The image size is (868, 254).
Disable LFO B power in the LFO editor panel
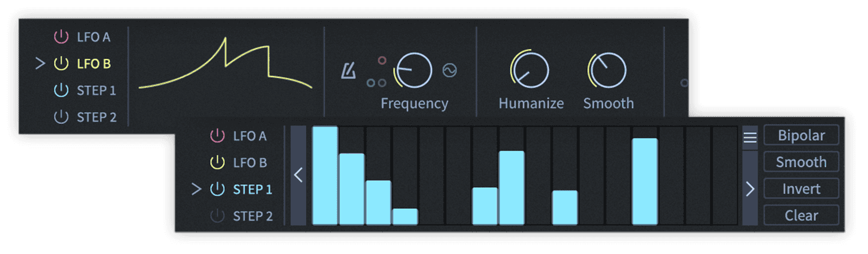61,64
